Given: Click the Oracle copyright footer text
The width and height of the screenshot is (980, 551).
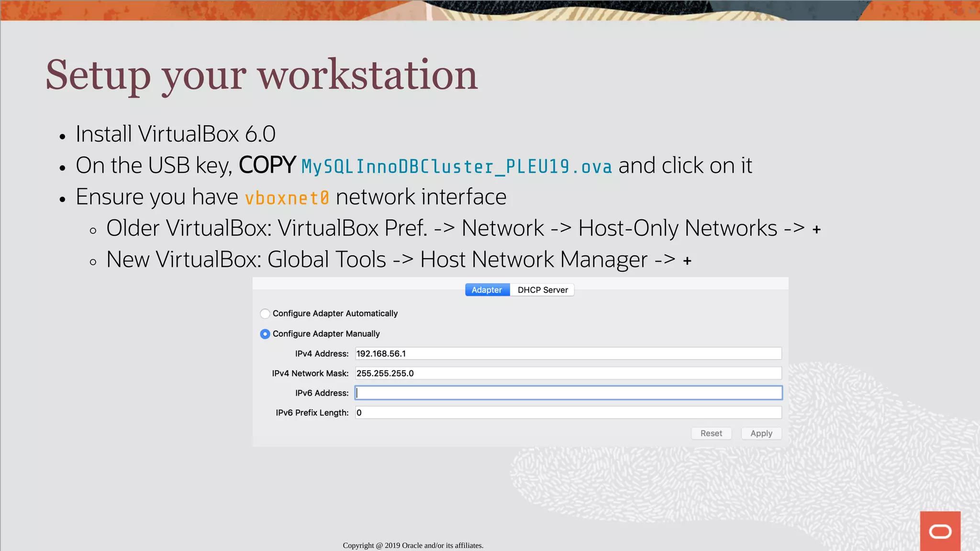Looking at the screenshot, I should coord(413,545).
